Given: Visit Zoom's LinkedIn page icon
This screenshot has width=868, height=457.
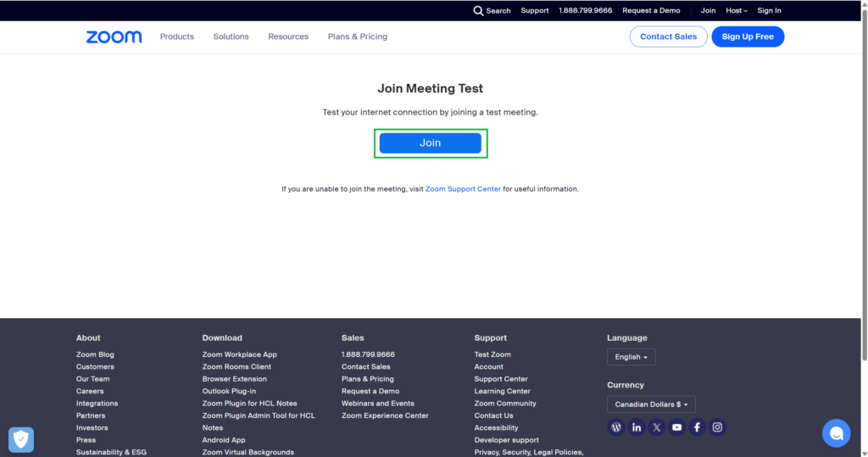Looking at the screenshot, I should (637, 427).
